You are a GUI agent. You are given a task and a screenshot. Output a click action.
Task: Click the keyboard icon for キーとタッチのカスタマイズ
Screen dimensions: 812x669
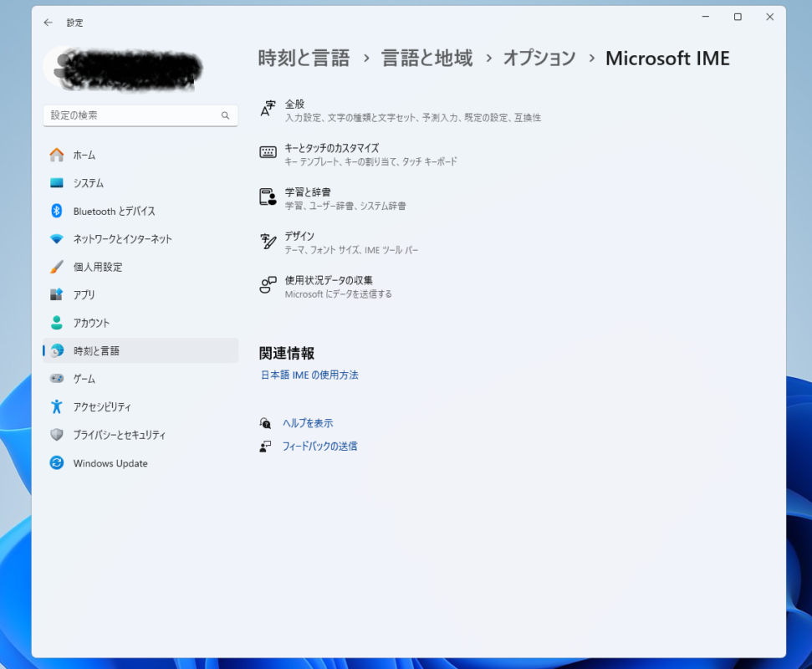coord(268,152)
